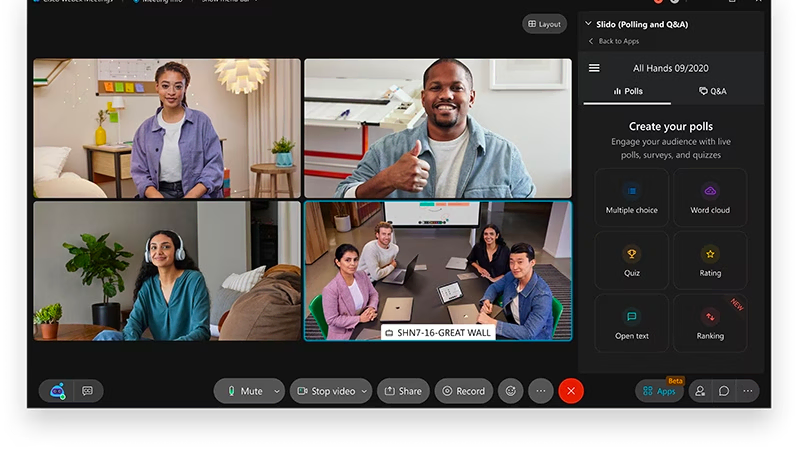This screenshot has width=800, height=450.
Task: Mute the microphone
Action: point(243,391)
